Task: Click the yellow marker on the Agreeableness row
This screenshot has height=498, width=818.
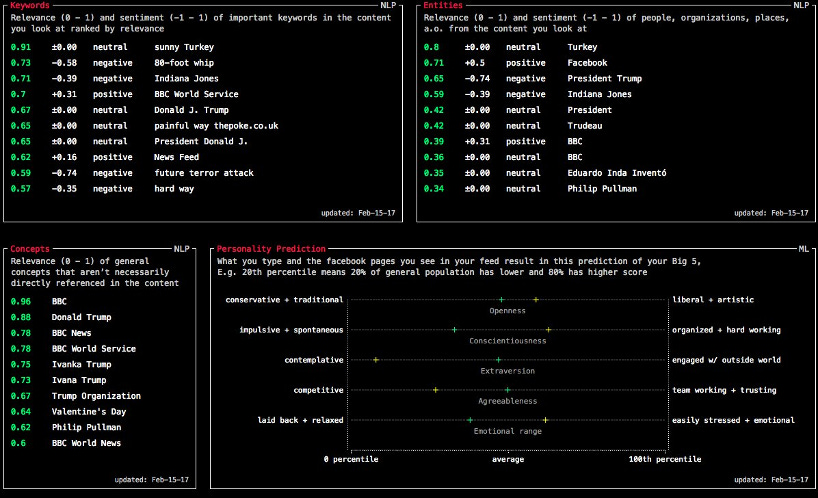Action: click(435, 390)
